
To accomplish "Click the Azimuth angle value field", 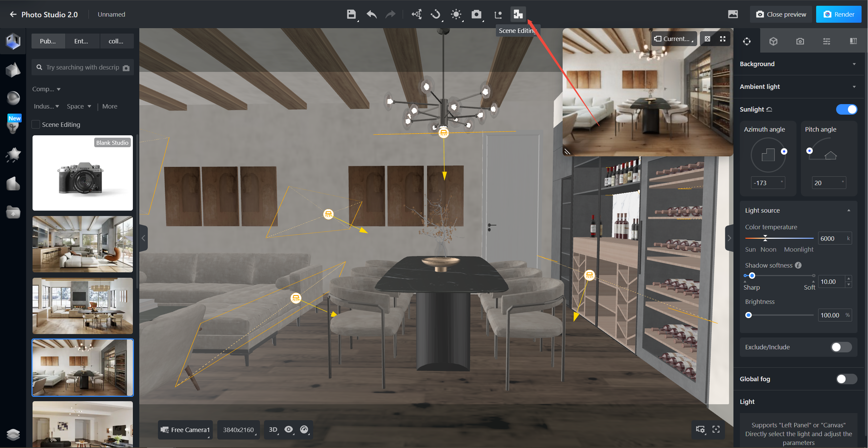I will point(768,183).
